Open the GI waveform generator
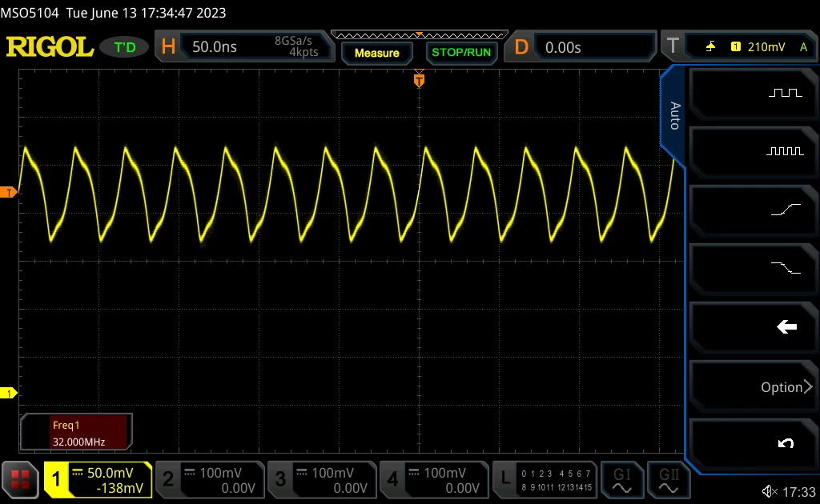The width and height of the screenshot is (820, 504). point(621,481)
